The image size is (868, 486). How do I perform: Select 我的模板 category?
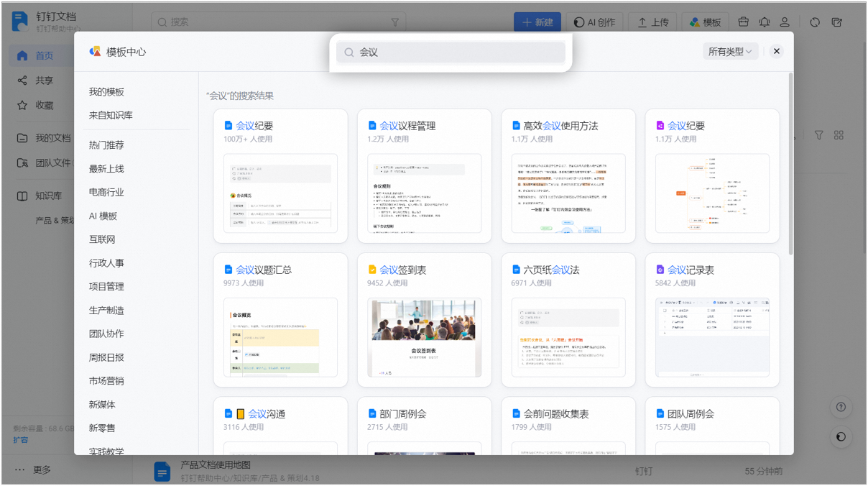pos(106,92)
